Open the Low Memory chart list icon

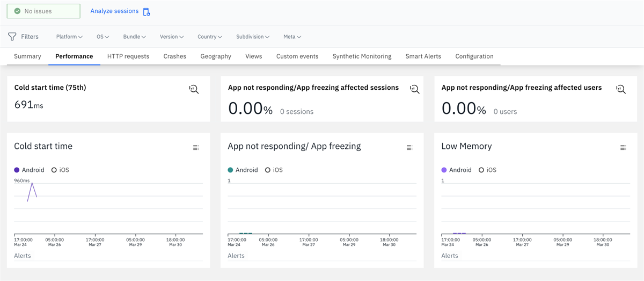(x=623, y=147)
